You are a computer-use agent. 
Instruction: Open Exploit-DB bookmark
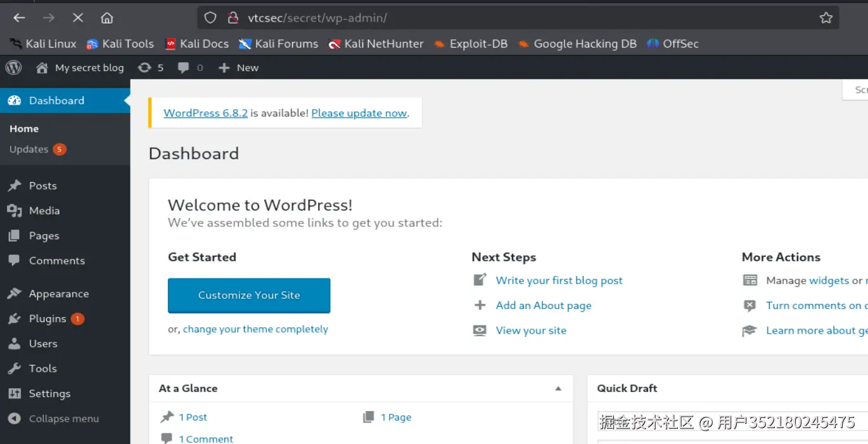click(x=471, y=44)
